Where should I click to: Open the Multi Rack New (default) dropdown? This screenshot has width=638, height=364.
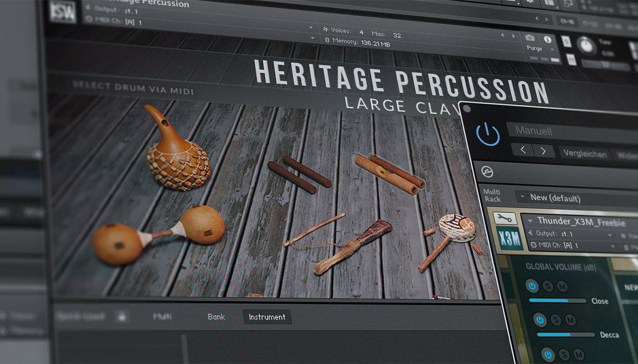coord(577,198)
